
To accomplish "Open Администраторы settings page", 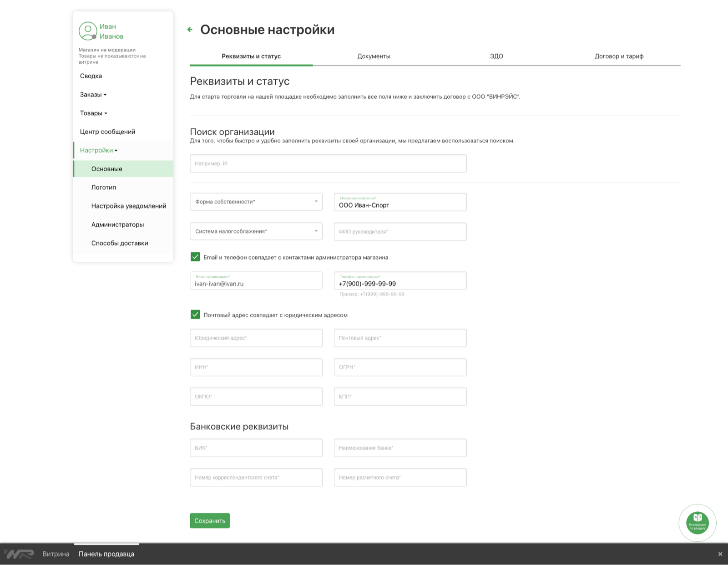I will pos(117,224).
